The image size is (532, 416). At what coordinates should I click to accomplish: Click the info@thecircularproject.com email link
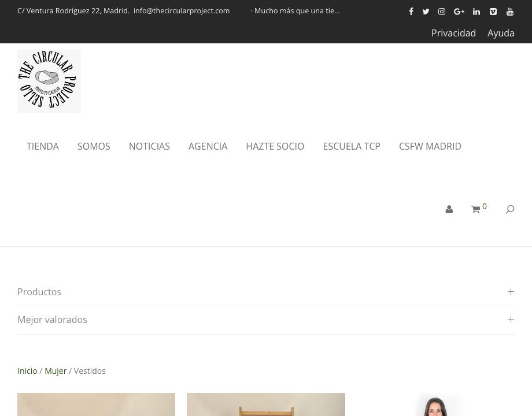pyautogui.click(x=182, y=11)
